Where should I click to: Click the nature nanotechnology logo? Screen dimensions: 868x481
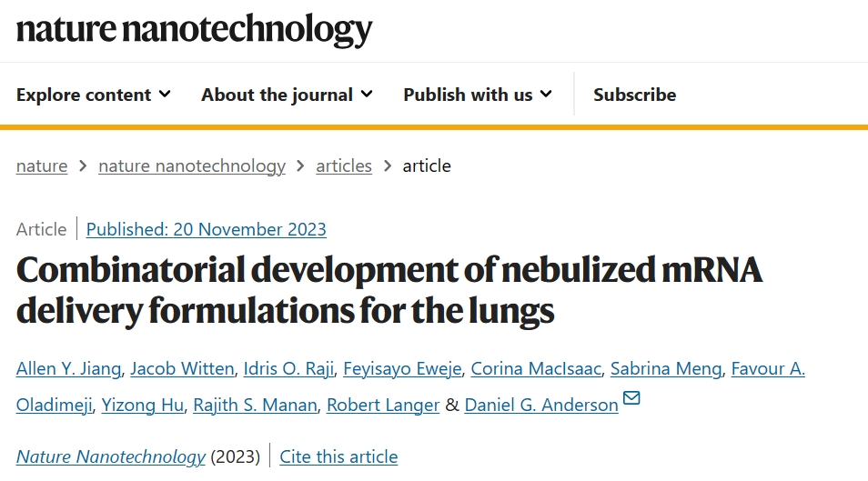coord(195,29)
